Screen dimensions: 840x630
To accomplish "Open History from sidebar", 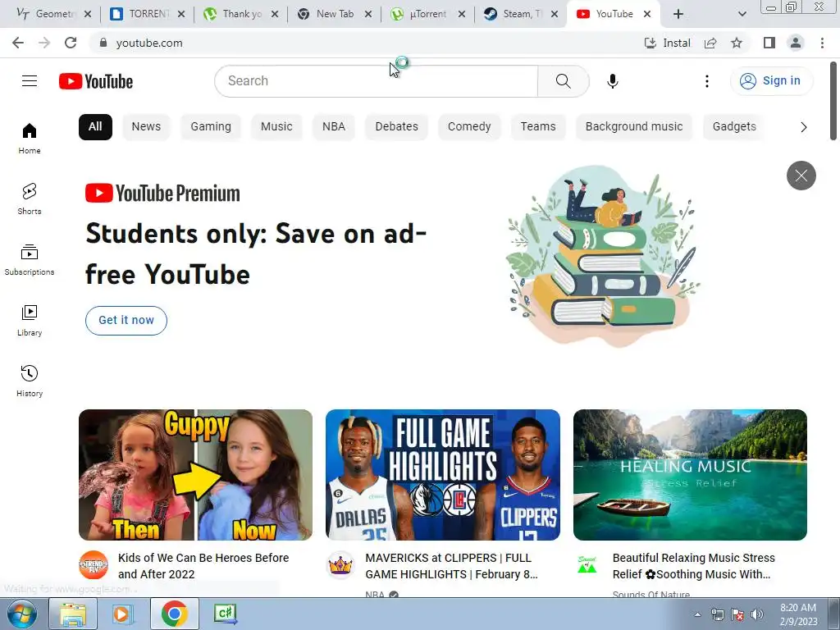I will pyautogui.click(x=30, y=381).
